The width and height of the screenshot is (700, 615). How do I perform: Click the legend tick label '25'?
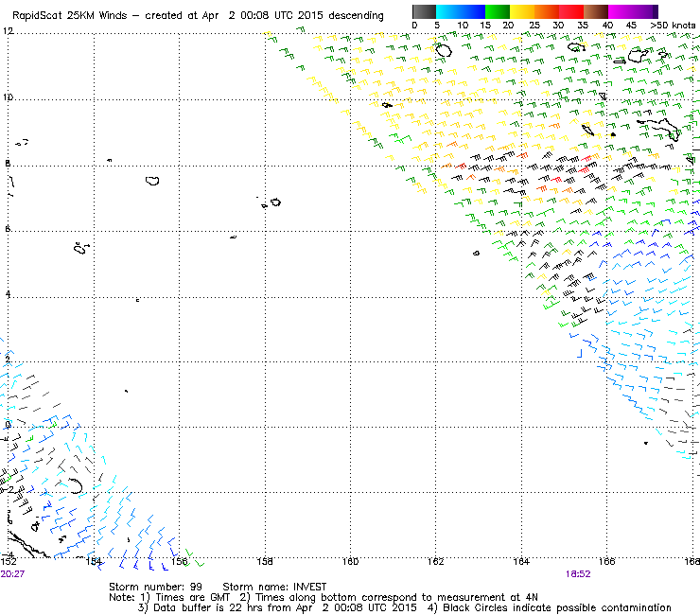pos(534,26)
